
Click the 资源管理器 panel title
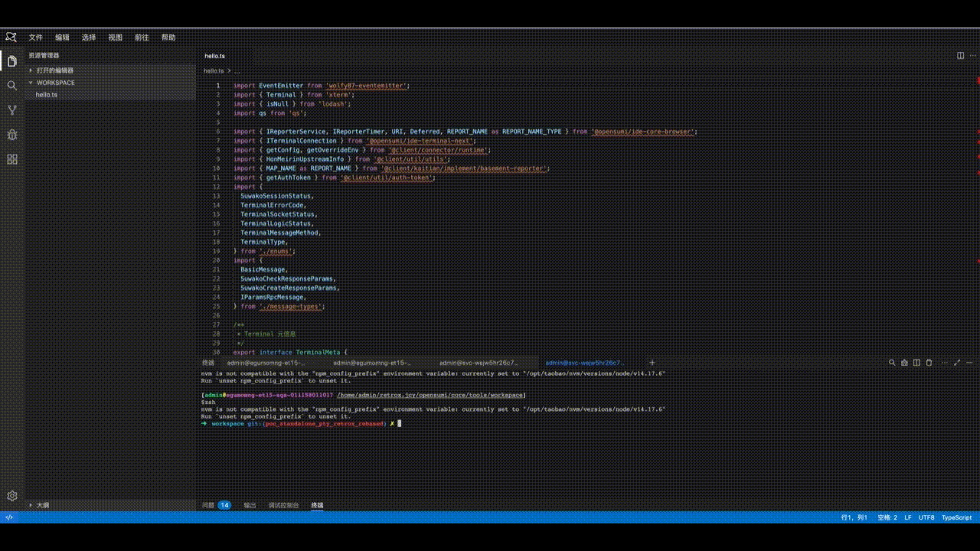44,55
